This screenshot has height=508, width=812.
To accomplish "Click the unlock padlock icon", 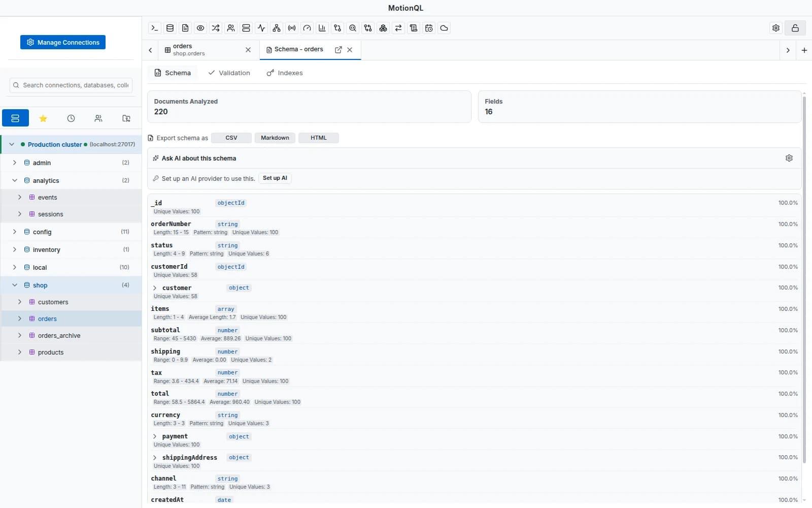I will 795,28.
